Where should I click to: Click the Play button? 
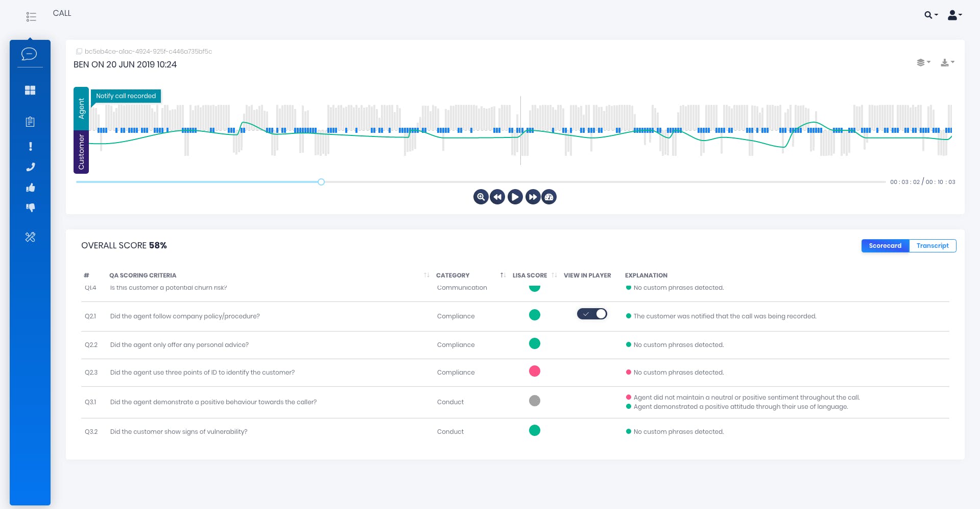point(515,197)
